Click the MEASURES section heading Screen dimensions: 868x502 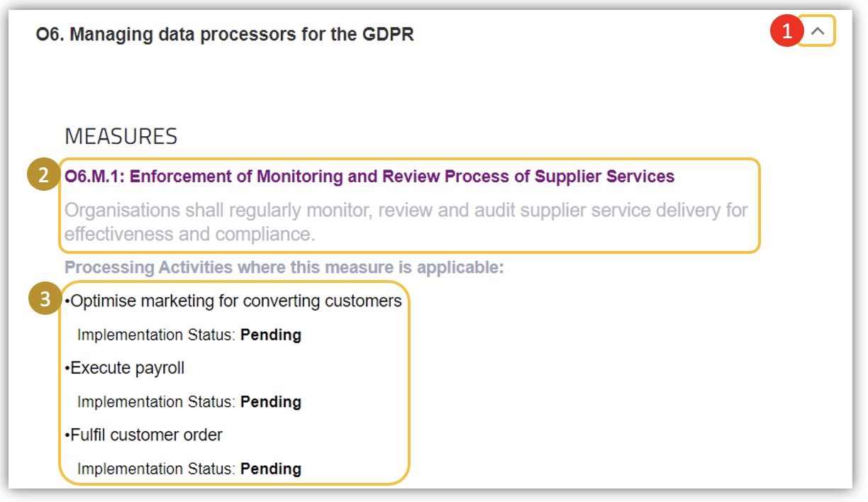pos(121,136)
